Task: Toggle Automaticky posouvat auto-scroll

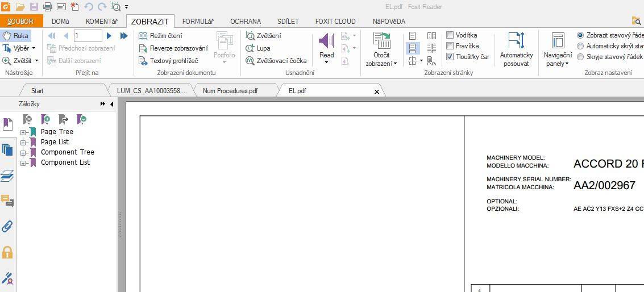Action: point(516,49)
